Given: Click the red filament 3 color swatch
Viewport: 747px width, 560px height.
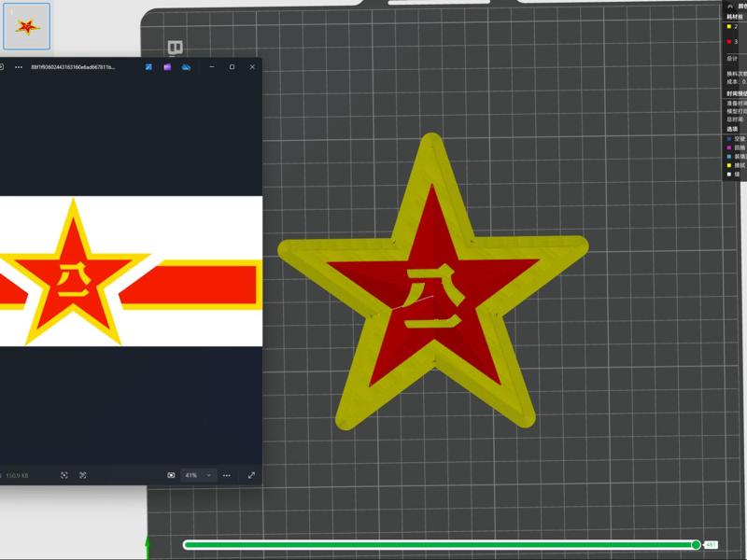Looking at the screenshot, I should [729, 42].
